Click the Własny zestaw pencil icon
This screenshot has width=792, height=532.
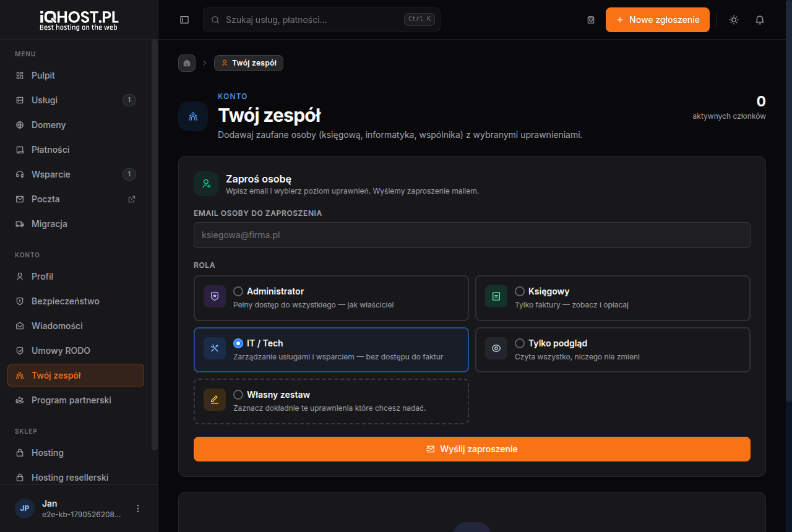(x=215, y=400)
